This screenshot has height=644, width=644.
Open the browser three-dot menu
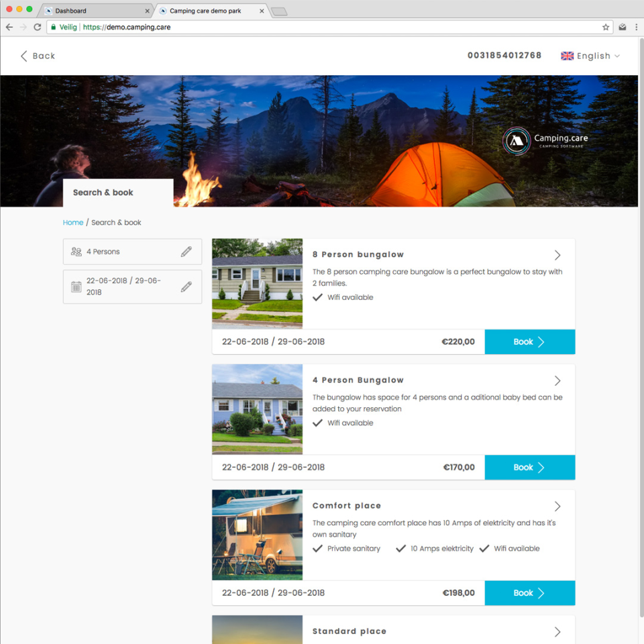point(636,27)
